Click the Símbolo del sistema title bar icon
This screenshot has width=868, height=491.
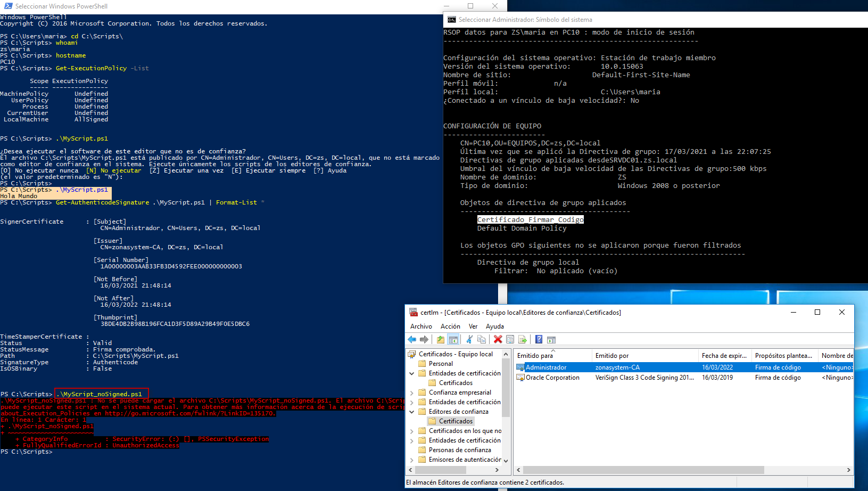(x=452, y=20)
